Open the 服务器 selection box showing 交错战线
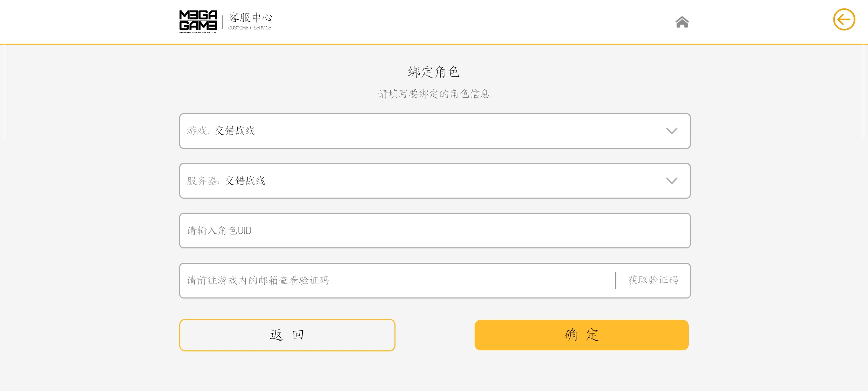This screenshot has height=391, width=868. [435, 181]
